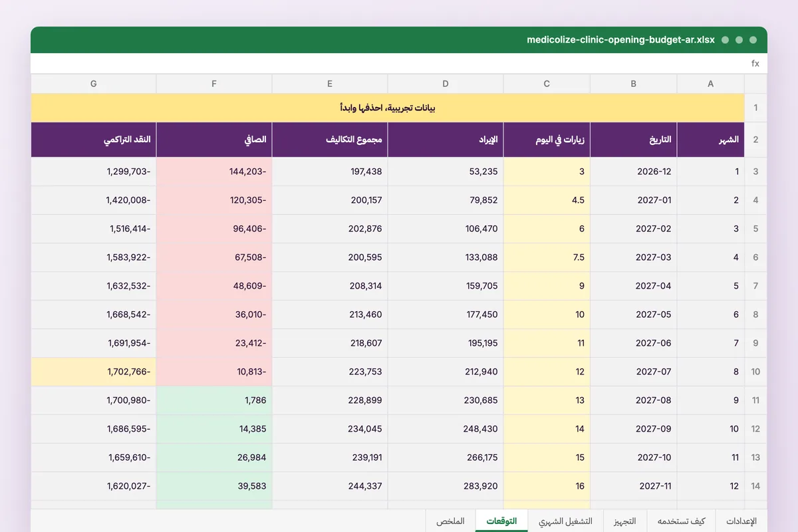798x532 pixels.
Task: Select revenue cell 283,920
Action: 446,486
